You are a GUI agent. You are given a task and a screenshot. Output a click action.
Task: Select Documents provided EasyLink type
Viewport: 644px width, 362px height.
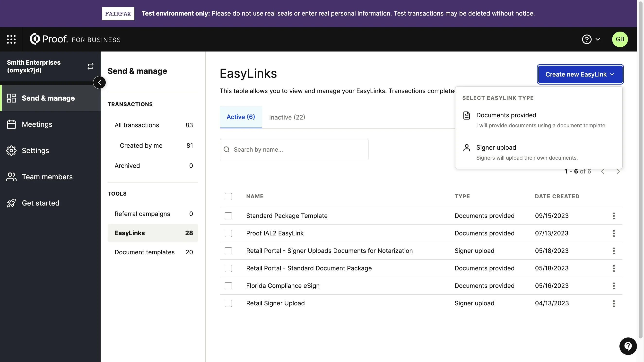539,120
